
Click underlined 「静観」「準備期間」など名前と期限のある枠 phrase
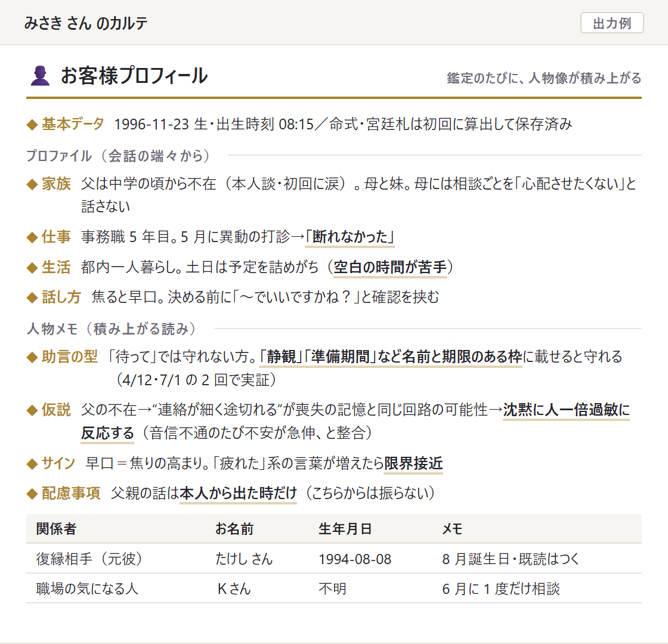[x=390, y=357]
